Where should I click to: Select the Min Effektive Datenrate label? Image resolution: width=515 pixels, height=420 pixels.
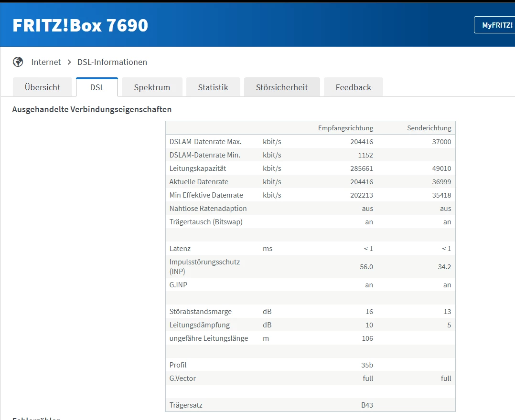pyautogui.click(x=206, y=195)
